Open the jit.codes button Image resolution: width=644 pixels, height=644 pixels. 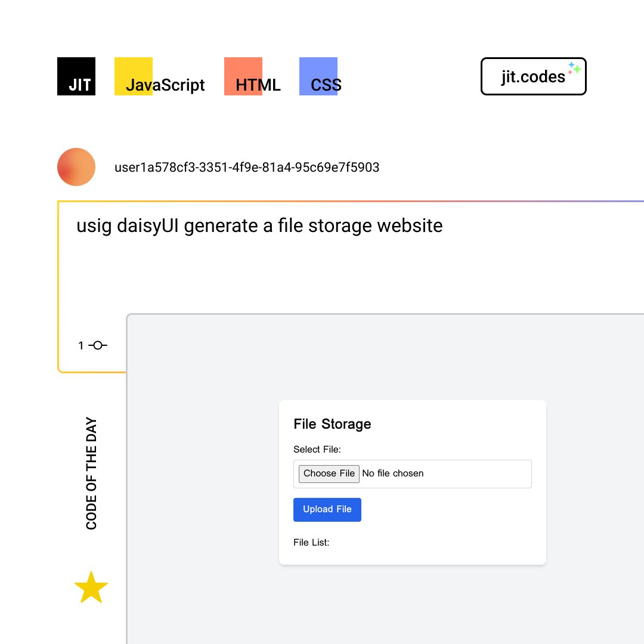pos(533,76)
